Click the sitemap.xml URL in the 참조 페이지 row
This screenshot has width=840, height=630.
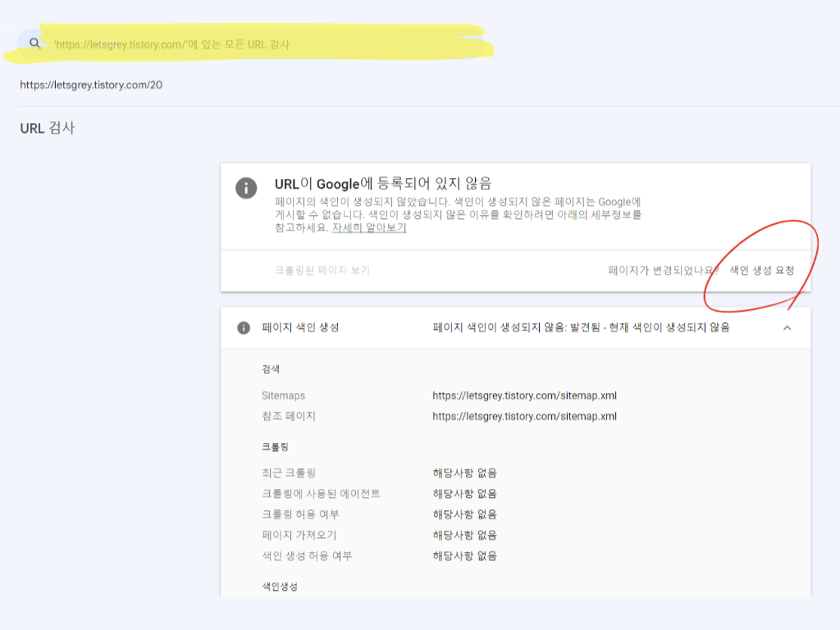(524, 416)
